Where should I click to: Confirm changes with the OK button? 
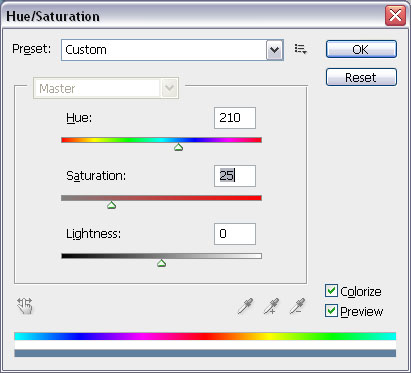[x=361, y=49]
